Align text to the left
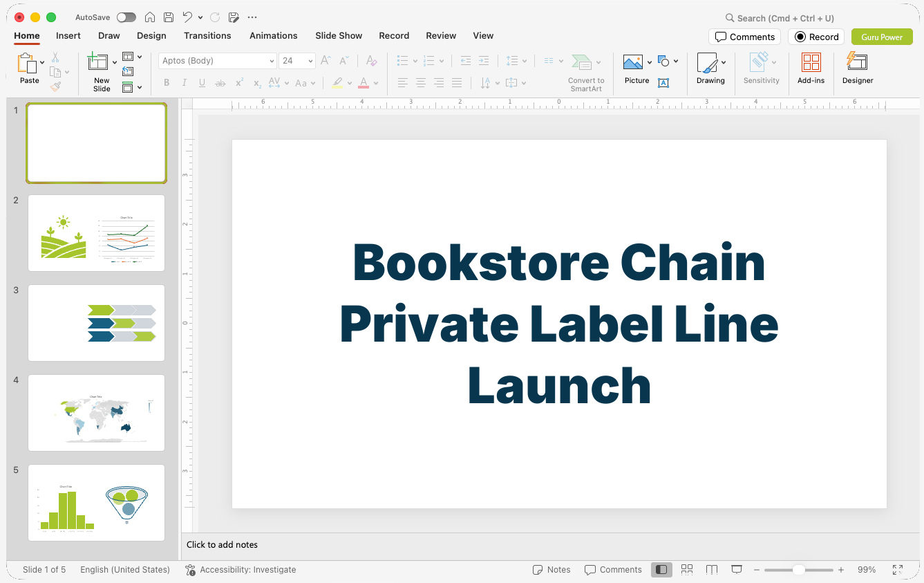The height and width of the screenshot is (583, 924). click(x=402, y=83)
